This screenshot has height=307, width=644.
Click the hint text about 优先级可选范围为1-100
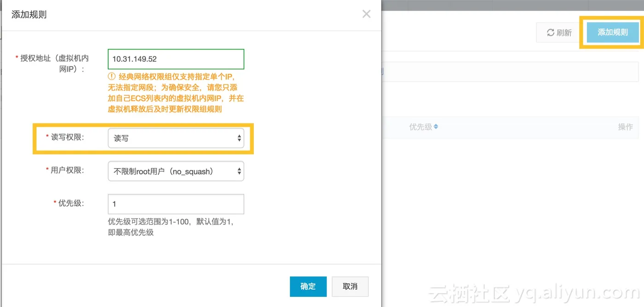click(x=171, y=227)
